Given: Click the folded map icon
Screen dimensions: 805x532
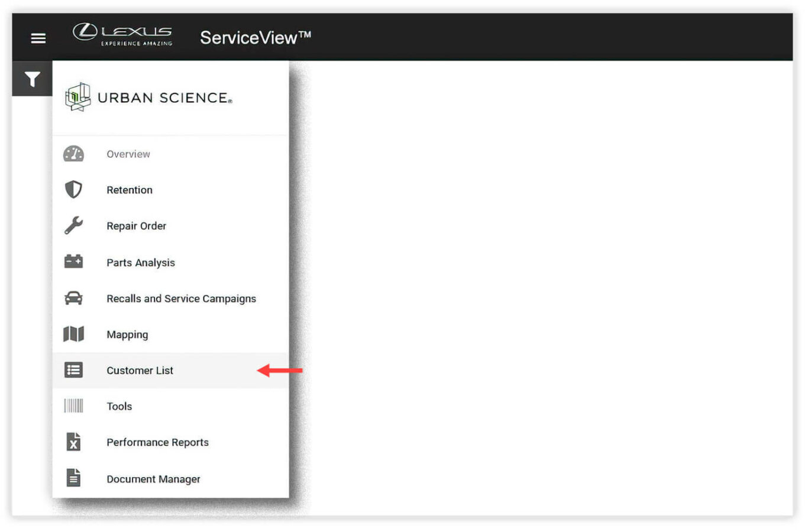Looking at the screenshot, I should click(73, 334).
